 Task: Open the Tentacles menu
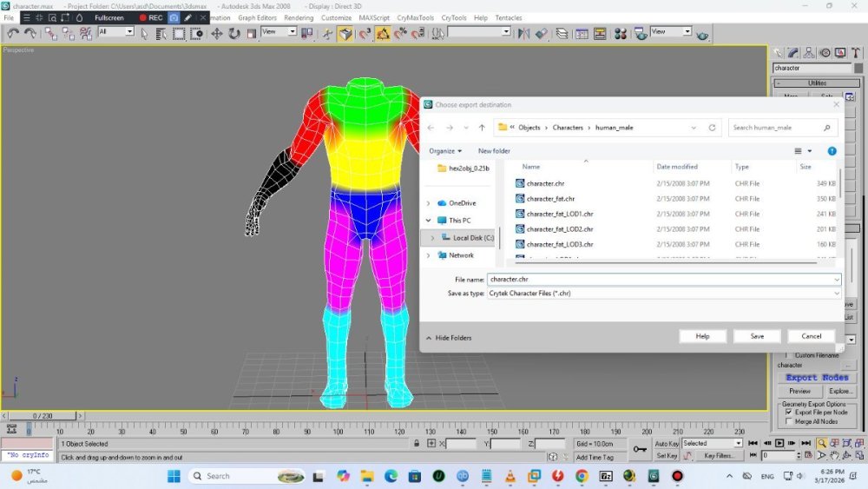(x=508, y=17)
